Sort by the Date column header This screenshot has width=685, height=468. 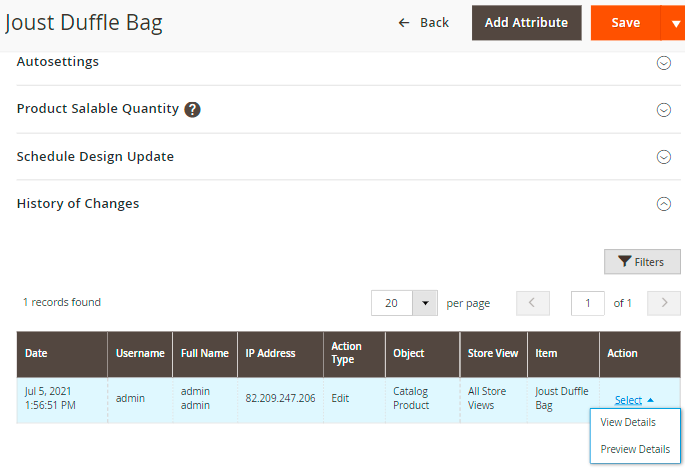(x=36, y=354)
